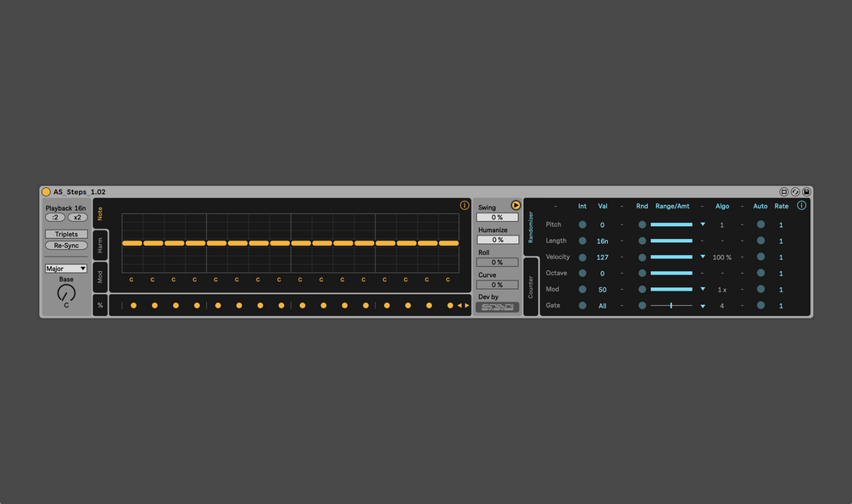
Task: Toggle the Triplets button
Action: (x=66, y=234)
